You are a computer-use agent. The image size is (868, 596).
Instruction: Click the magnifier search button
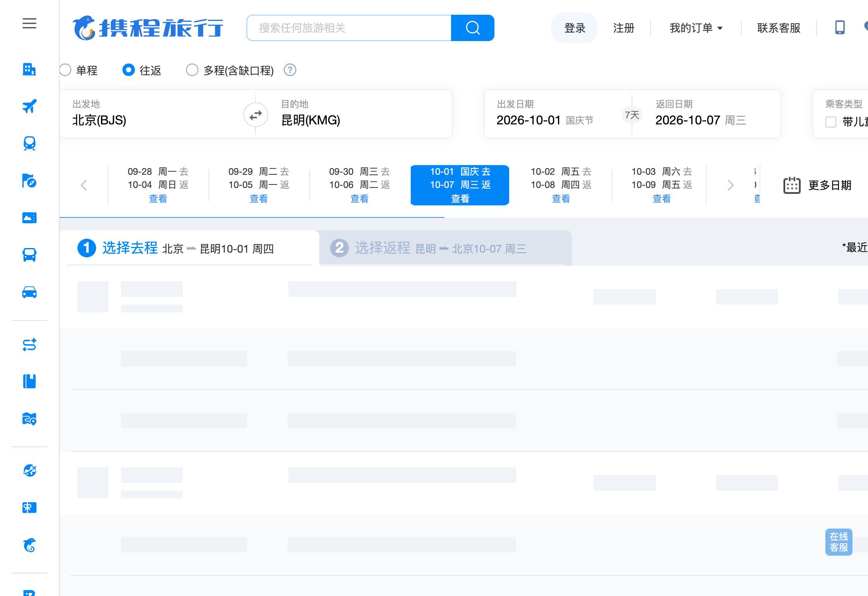(x=473, y=28)
